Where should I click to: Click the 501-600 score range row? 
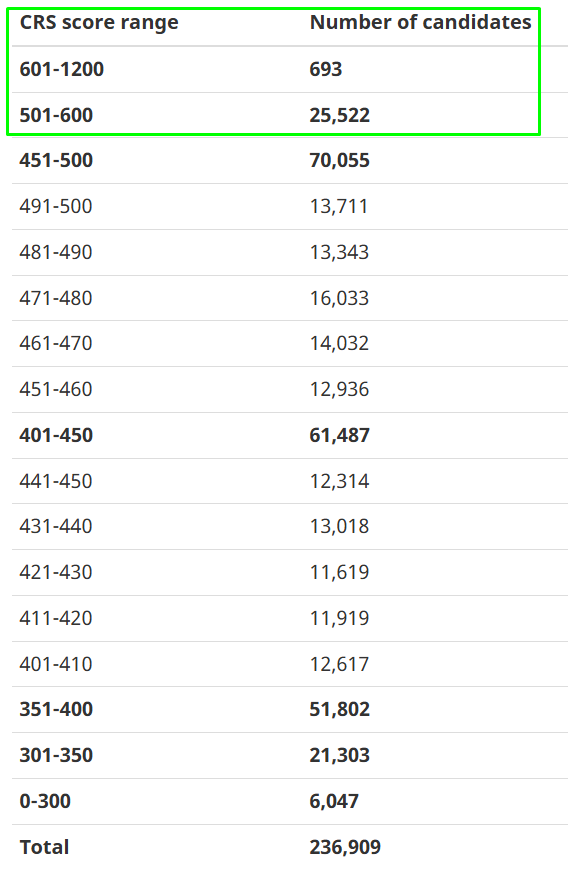(289, 115)
